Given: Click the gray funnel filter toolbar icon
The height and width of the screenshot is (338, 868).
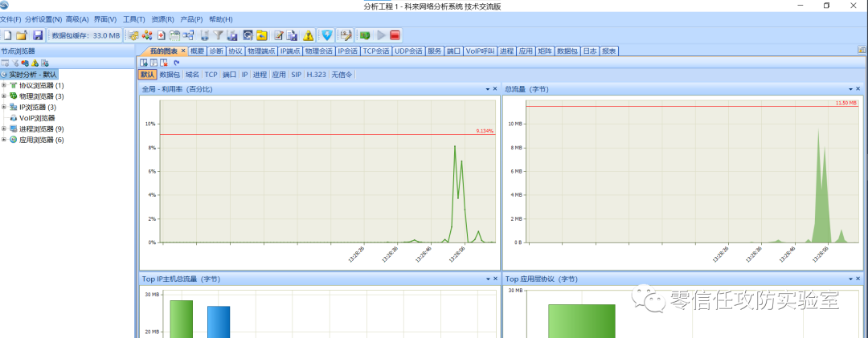Looking at the screenshot, I should click(218, 35).
